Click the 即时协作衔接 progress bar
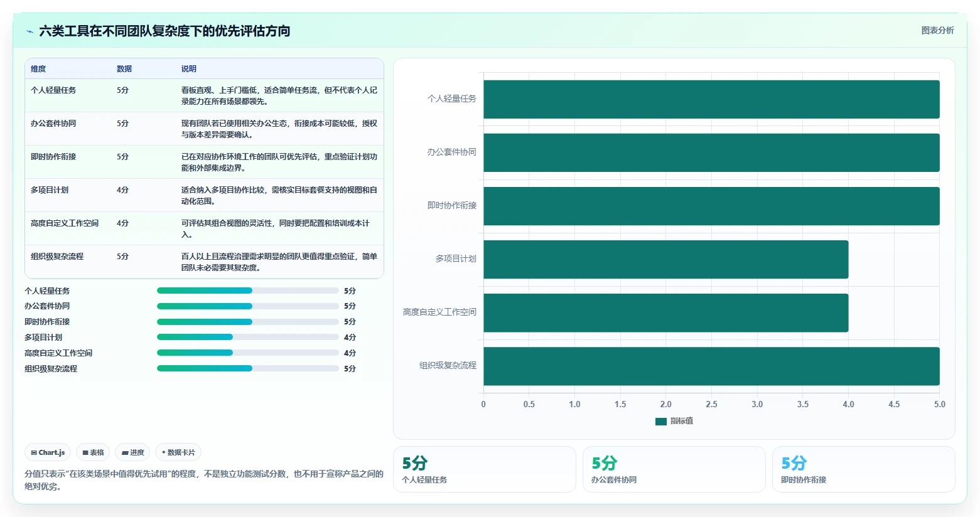This screenshot has width=980, height=517. tap(248, 322)
